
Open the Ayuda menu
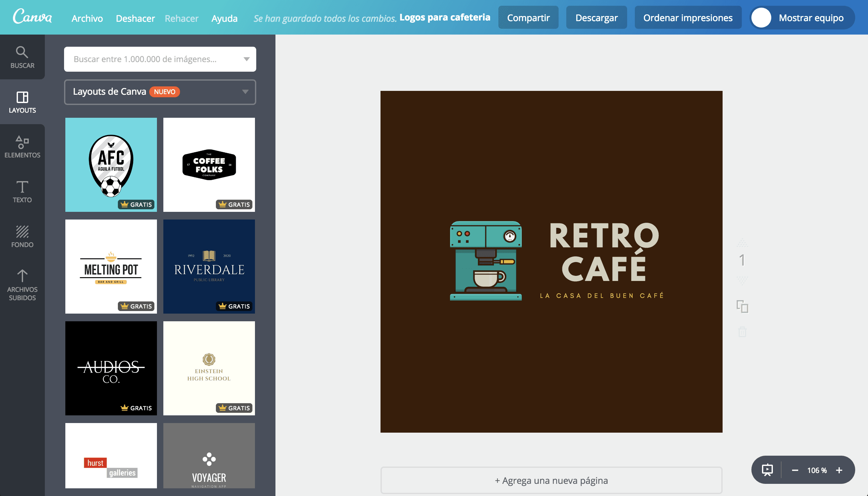224,18
